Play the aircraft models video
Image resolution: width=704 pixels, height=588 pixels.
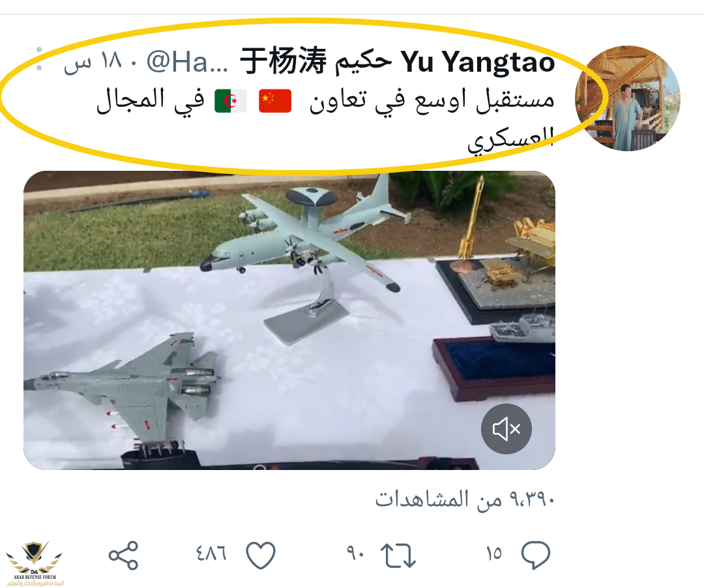click(x=289, y=320)
